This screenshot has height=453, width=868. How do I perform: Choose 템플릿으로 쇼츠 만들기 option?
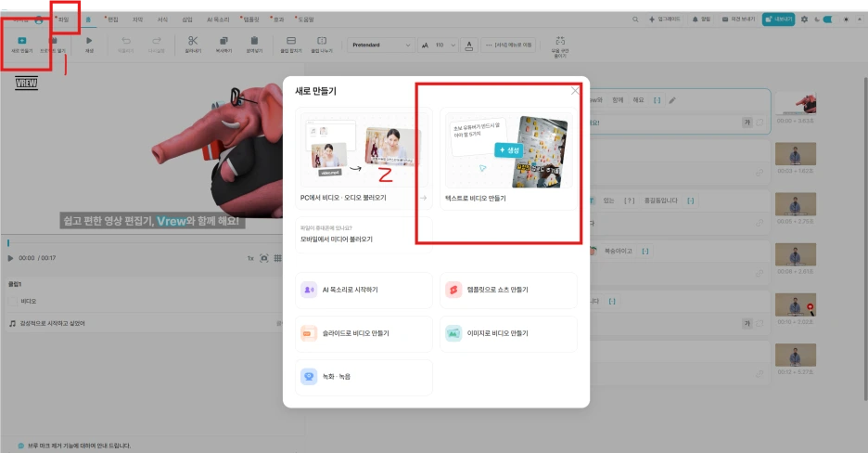coord(508,290)
